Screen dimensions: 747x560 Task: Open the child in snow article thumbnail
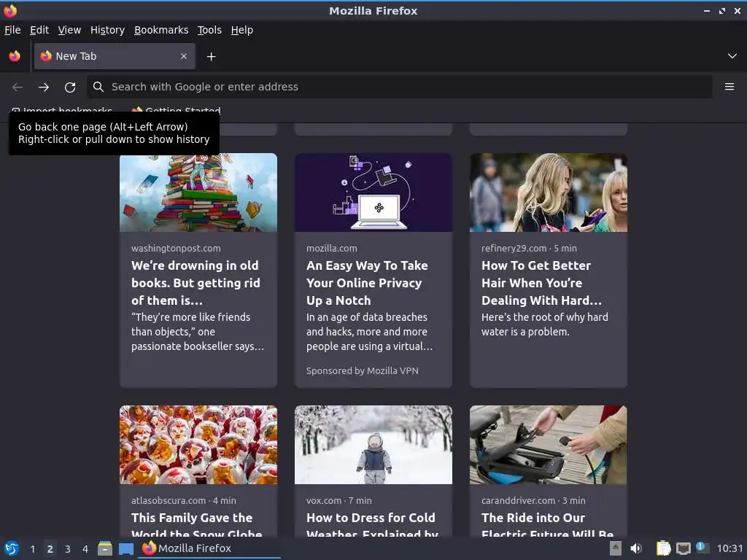click(373, 445)
